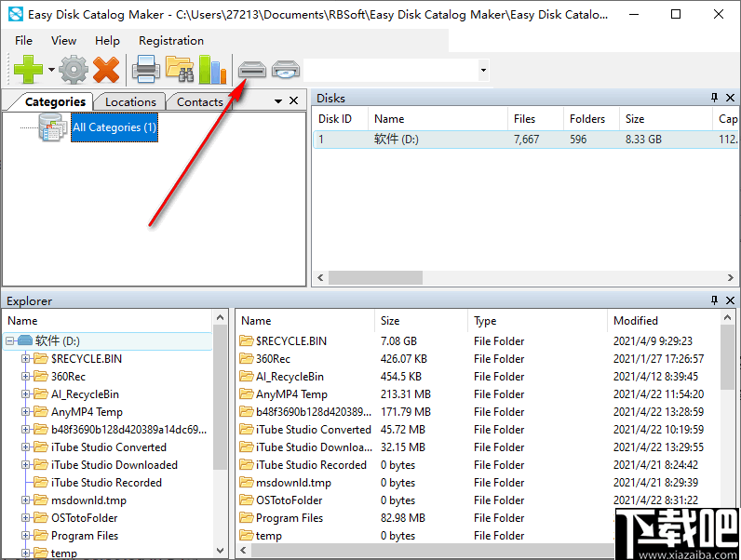The width and height of the screenshot is (741, 560).
Task: Click the AI_RecycleBin folder icon in the file list
Action: pos(246,377)
